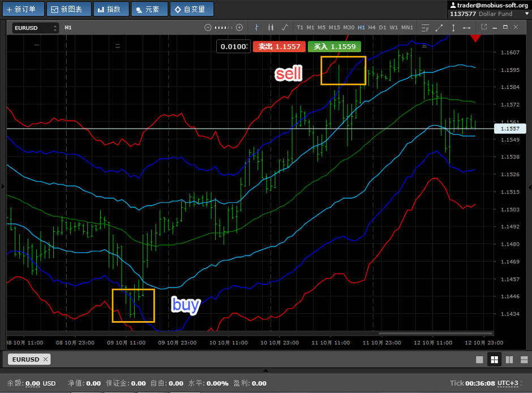Click the 水平 level value 0.00%

[x=217, y=383]
